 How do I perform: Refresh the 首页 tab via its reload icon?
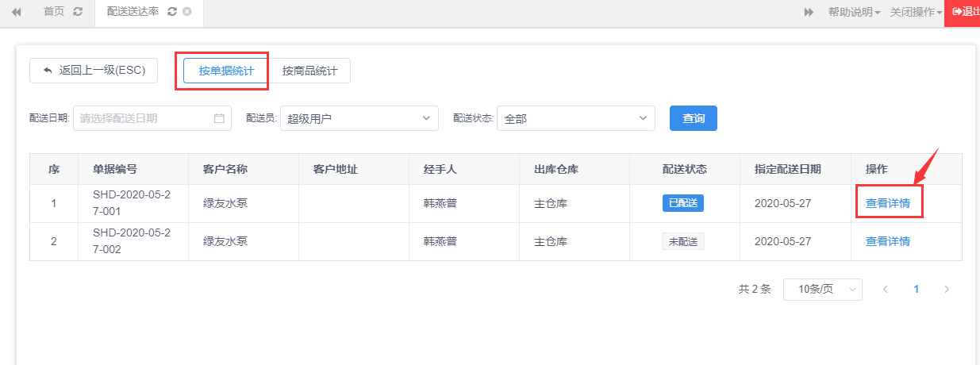click(77, 12)
